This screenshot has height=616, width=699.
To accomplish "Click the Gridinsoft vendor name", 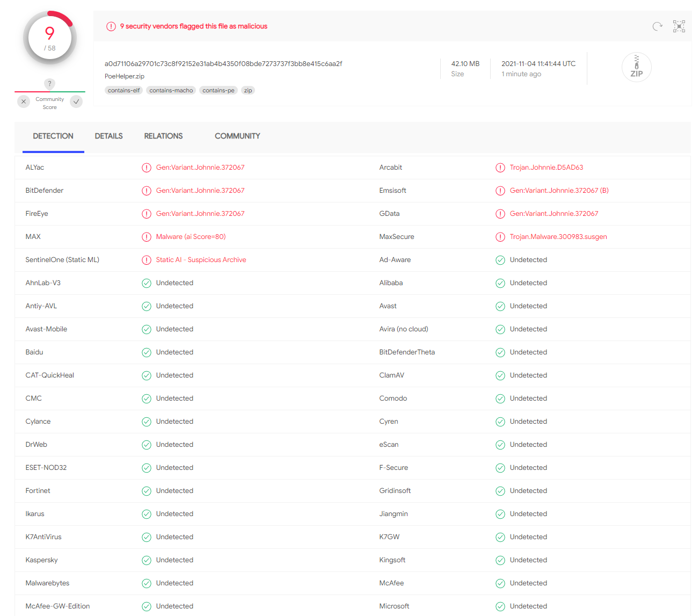I will coord(395,491).
